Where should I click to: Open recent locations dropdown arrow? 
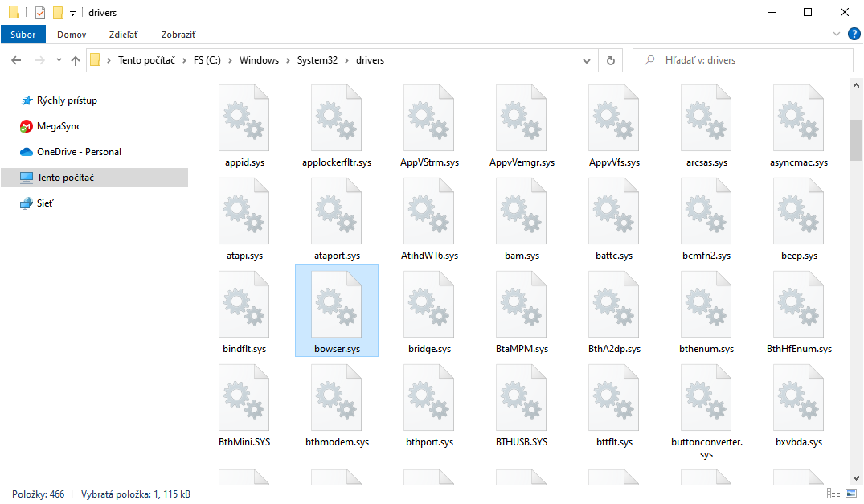click(x=59, y=60)
